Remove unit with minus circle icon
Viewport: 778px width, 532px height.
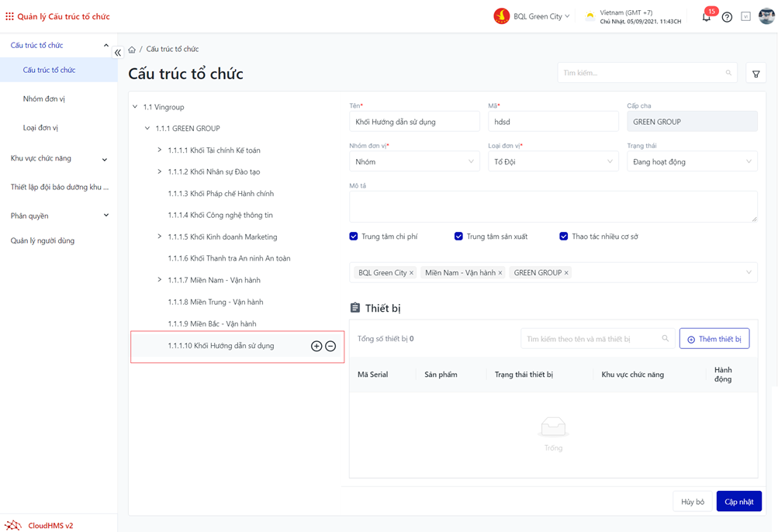[x=330, y=346]
